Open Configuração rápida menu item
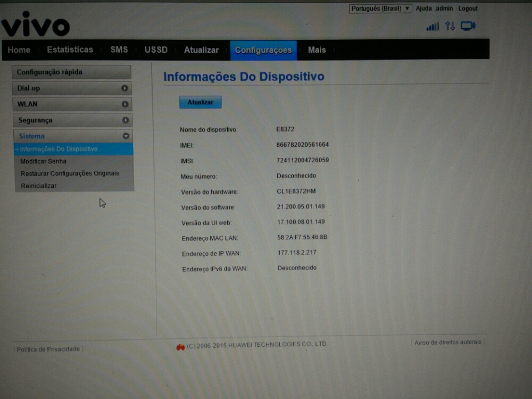Viewport: 532px width, 399px height. (71, 72)
